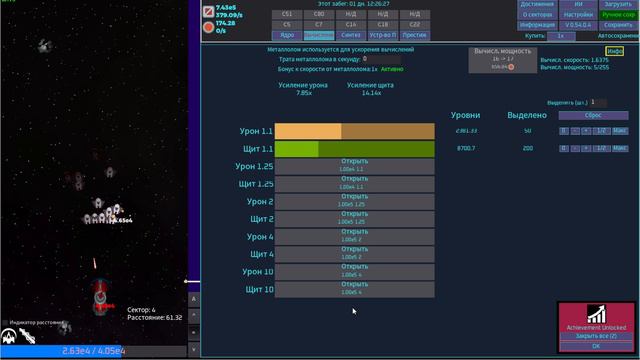
Task: Toggle the Индикатор расстояния checkbox
Action: pos(5,322)
